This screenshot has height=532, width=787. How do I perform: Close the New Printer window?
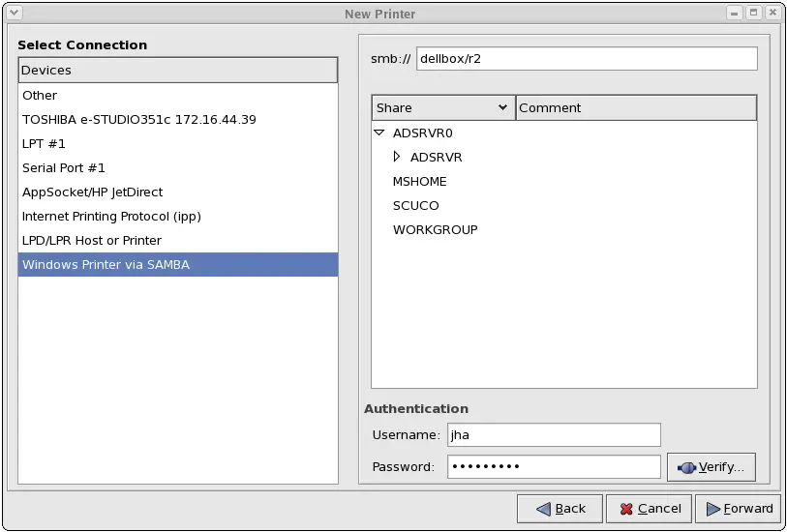[772, 13]
